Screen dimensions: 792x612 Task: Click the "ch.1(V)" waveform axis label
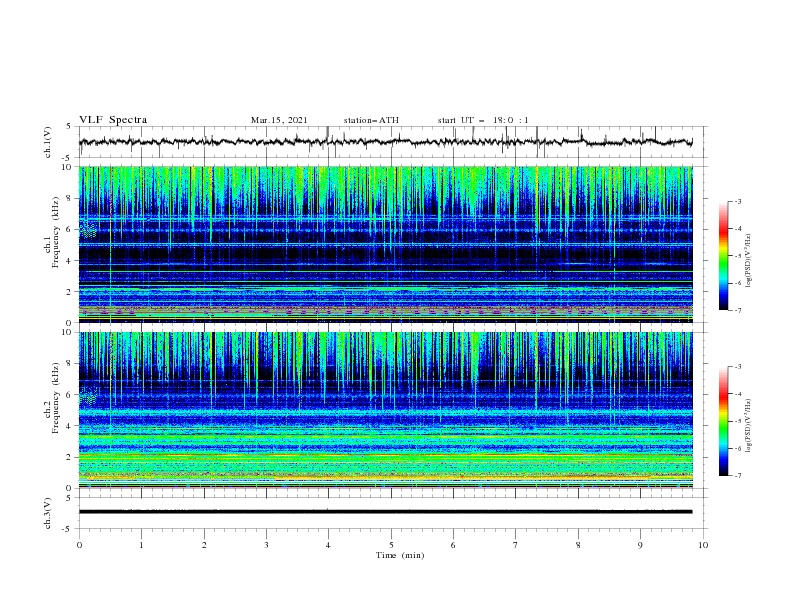coord(48,142)
